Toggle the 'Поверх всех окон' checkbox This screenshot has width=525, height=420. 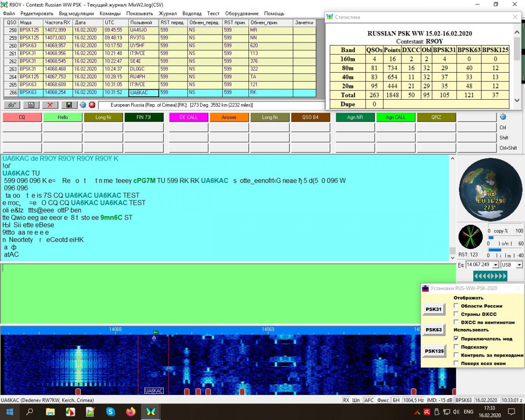point(456,363)
